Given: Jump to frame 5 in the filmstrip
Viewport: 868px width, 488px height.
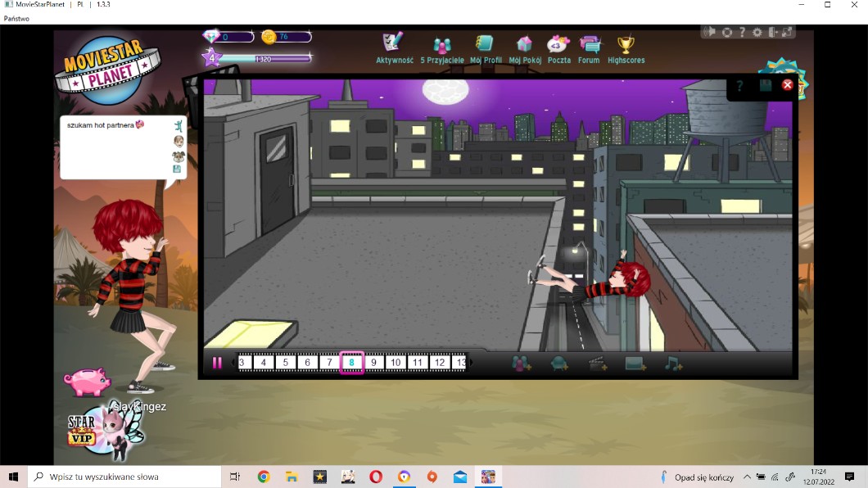Looking at the screenshot, I should 285,363.
